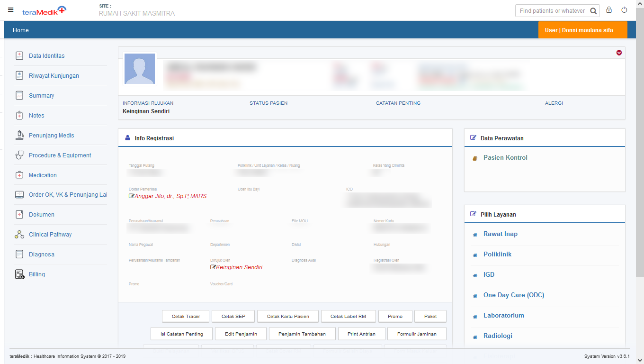Click the Cetak Tracer button
644x364 pixels.
click(x=186, y=316)
